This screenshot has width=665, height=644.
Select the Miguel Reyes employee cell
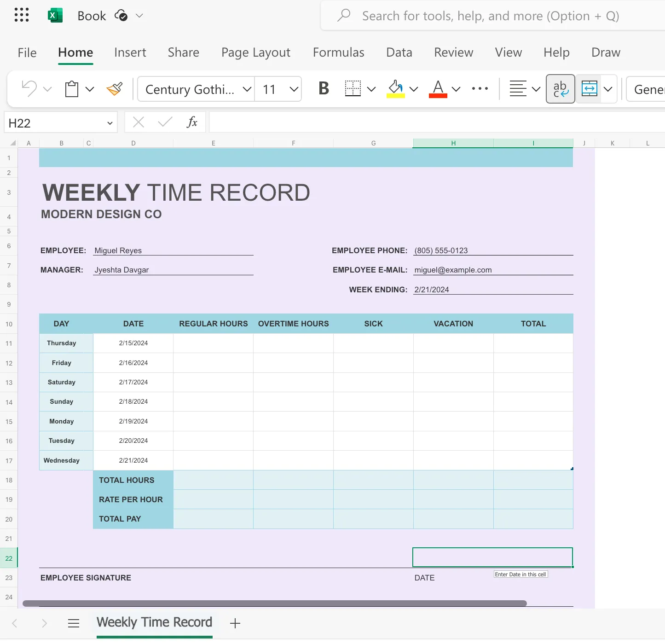coord(173,250)
